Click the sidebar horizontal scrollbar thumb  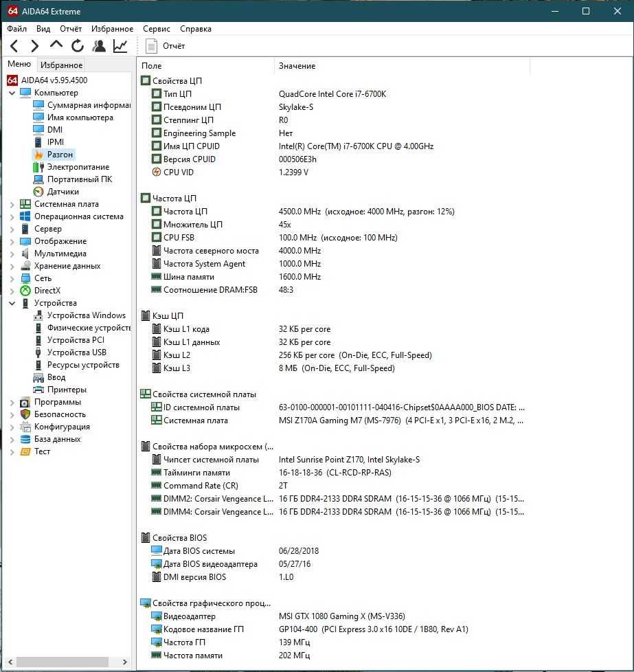[62, 662]
